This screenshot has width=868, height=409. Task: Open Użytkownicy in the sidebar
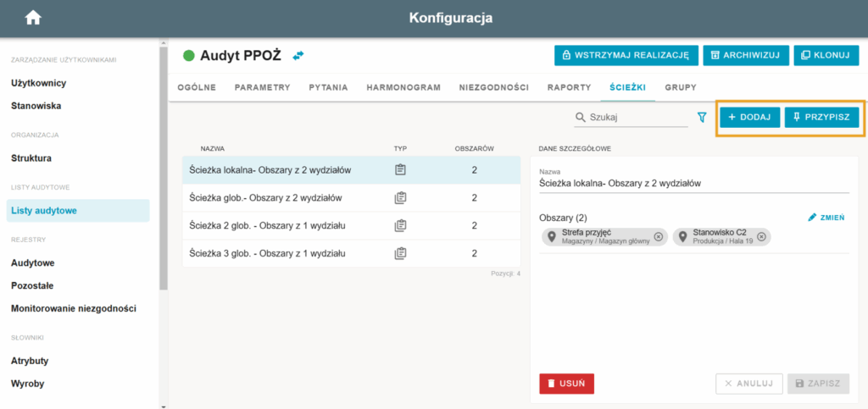pyautogui.click(x=39, y=83)
